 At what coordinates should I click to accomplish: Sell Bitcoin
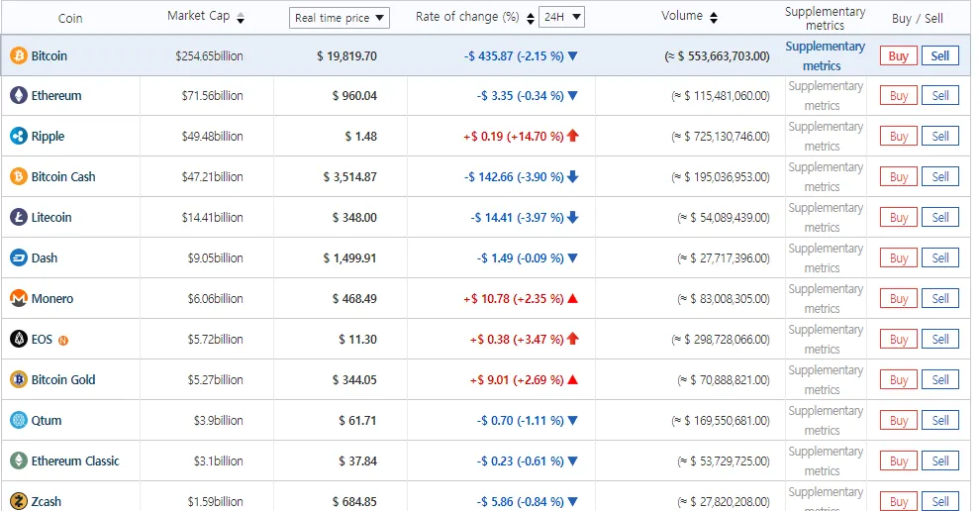pyautogui.click(x=940, y=55)
